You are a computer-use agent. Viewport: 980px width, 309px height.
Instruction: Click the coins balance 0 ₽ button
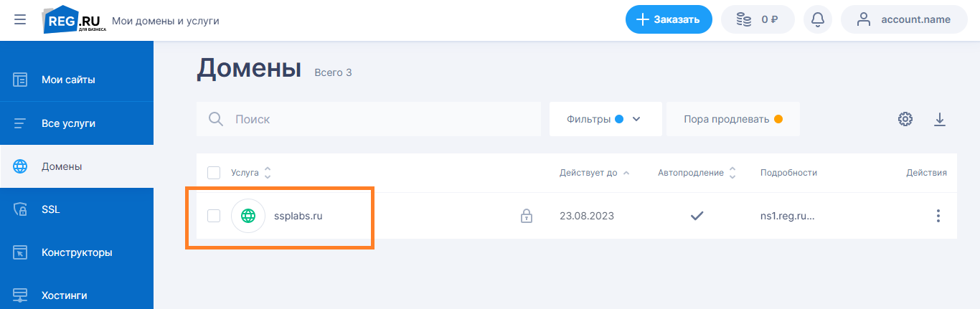pos(758,20)
